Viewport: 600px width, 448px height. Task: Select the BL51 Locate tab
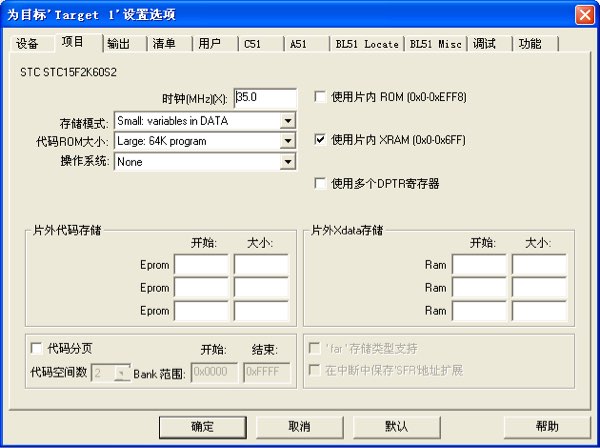367,44
